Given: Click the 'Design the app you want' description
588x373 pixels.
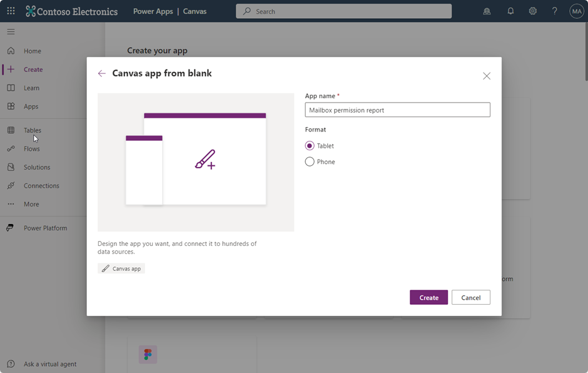Looking at the screenshot, I should pyautogui.click(x=177, y=248).
